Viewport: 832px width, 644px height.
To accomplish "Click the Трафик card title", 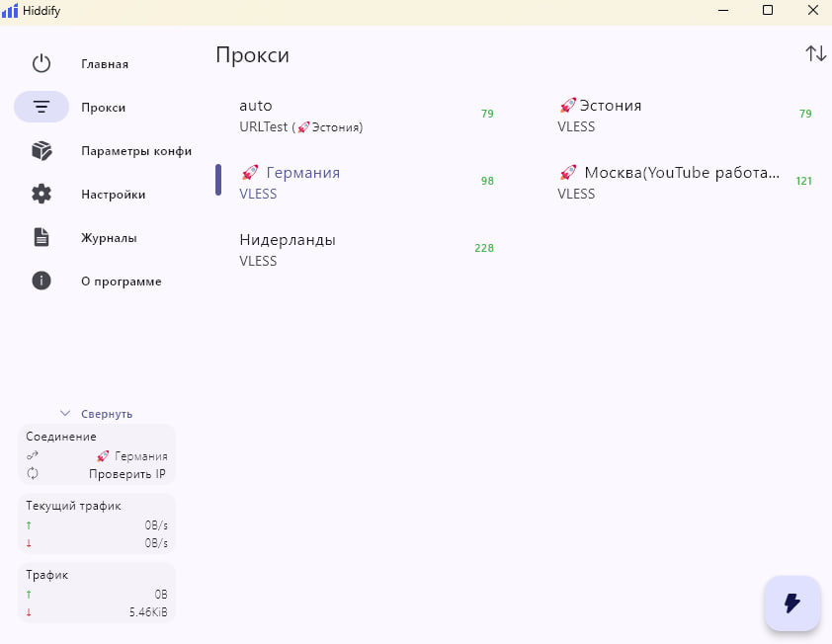I will point(47,575).
